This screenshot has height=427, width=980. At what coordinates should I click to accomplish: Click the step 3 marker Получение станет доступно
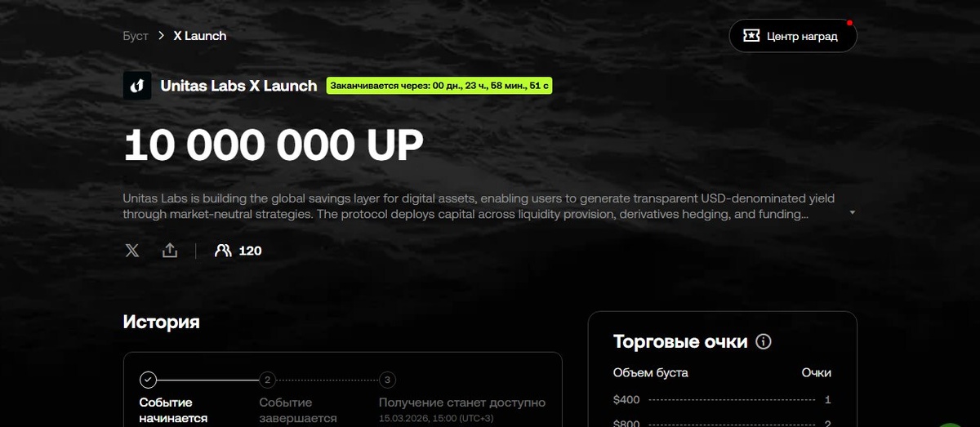click(388, 380)
